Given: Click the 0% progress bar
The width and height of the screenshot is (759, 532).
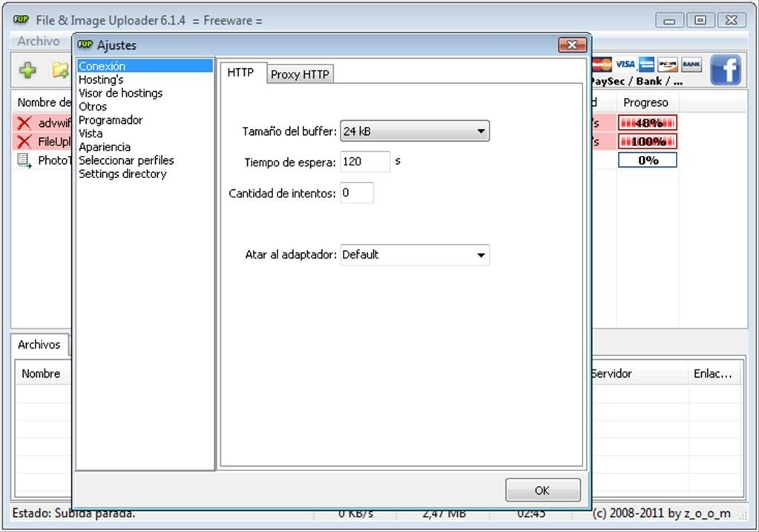Looking at the screenshot, I should pyautogui.click(x=647, y=160).
